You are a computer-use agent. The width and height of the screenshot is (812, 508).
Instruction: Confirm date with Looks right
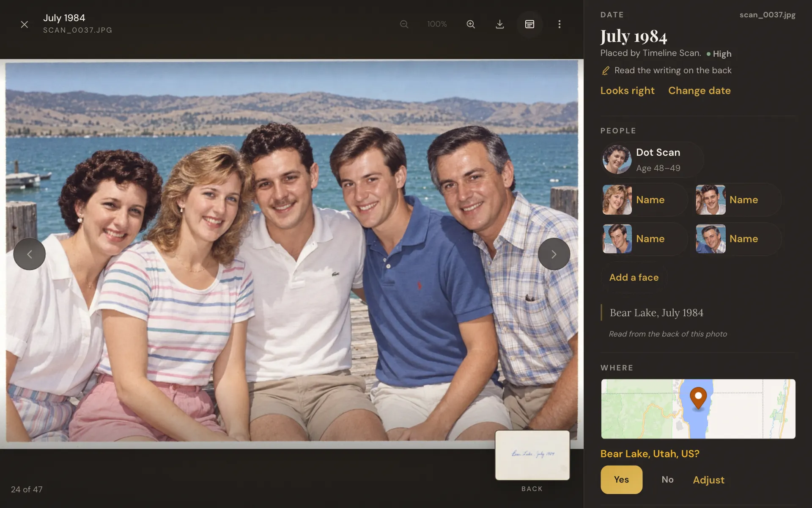pyautogui.click(x=627, y=91)
